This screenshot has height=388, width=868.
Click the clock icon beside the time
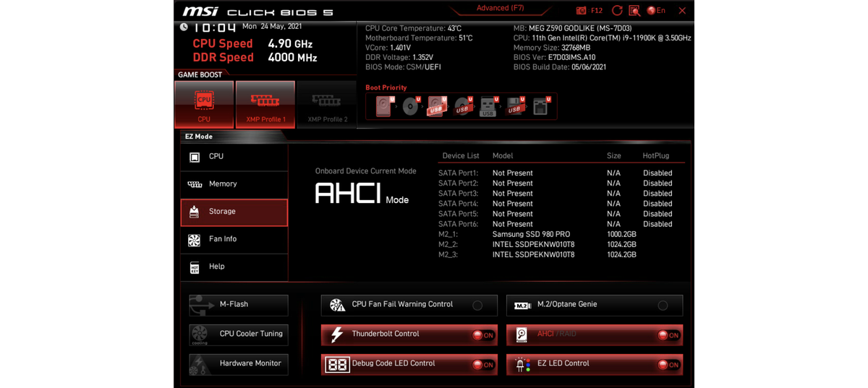[184, 27]
